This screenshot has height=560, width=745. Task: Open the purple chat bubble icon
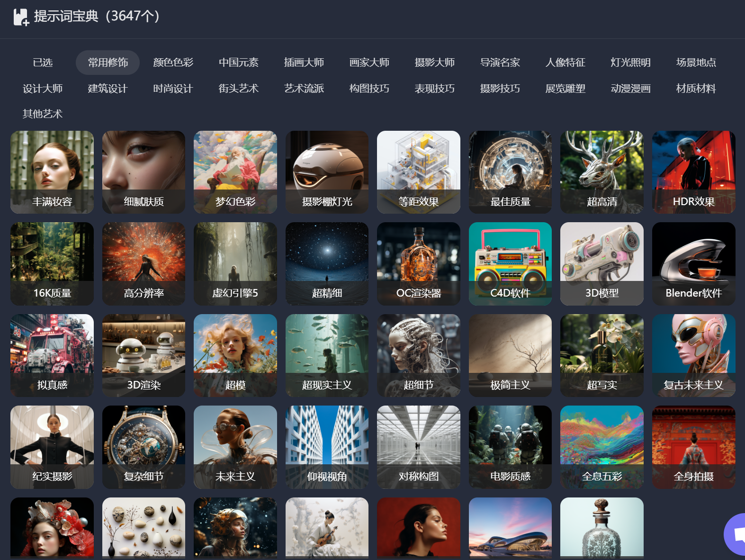(736, 534)
